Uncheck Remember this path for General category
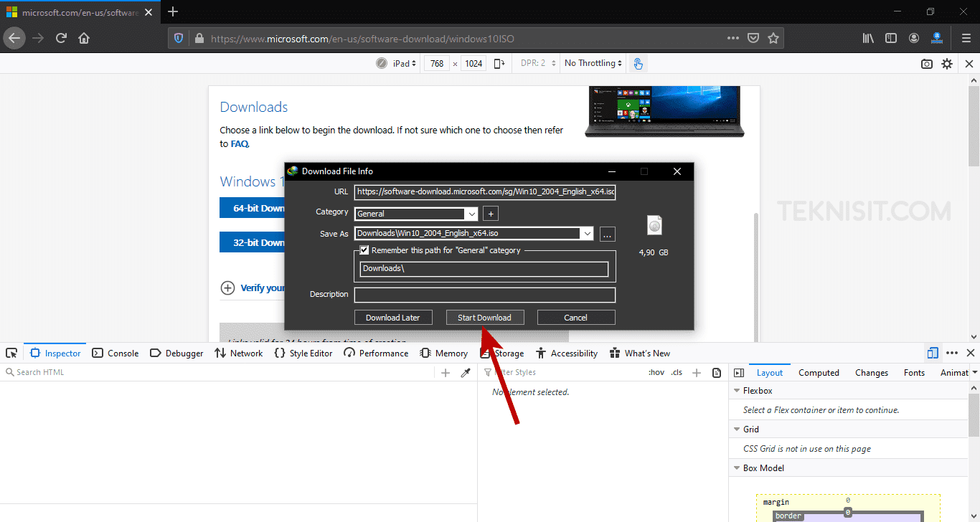Image resolution: width=980 pixels, height=522 pixels. point(364,250)
